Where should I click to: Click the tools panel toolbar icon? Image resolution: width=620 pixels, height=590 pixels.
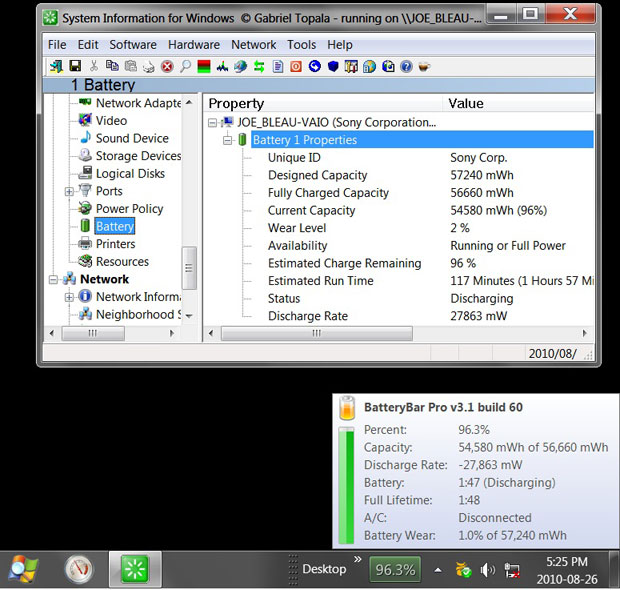point(351,66)
